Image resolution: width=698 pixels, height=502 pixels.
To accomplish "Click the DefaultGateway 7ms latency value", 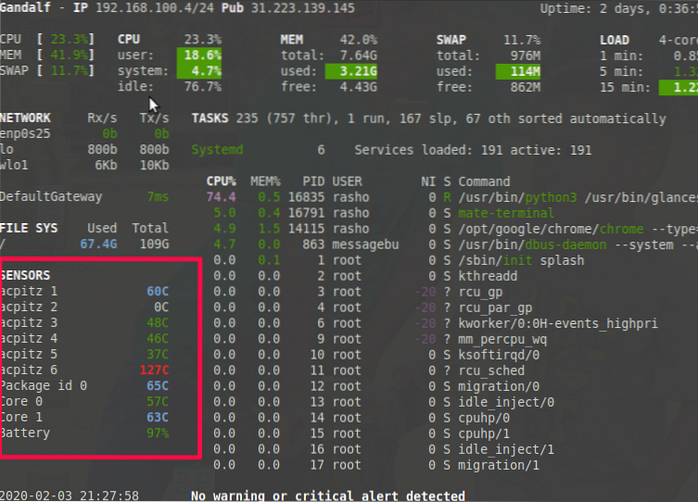I will coord(158,197).
